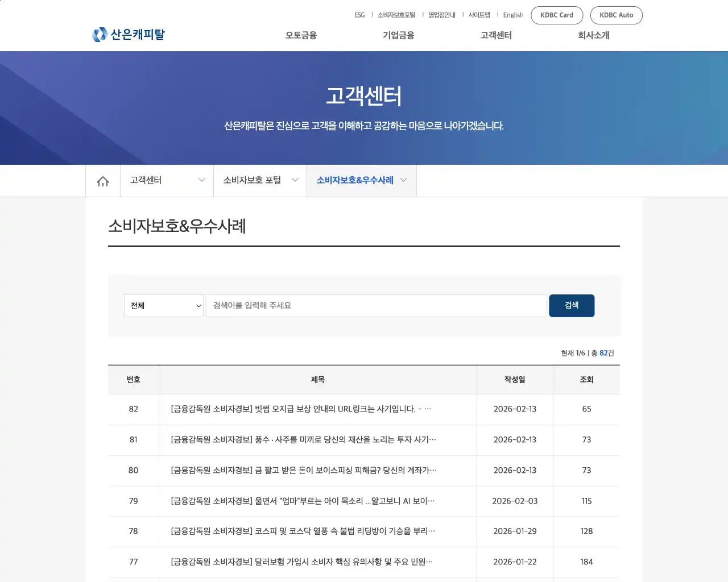
Task: Click the KDBC Card button
Action: 557,15
